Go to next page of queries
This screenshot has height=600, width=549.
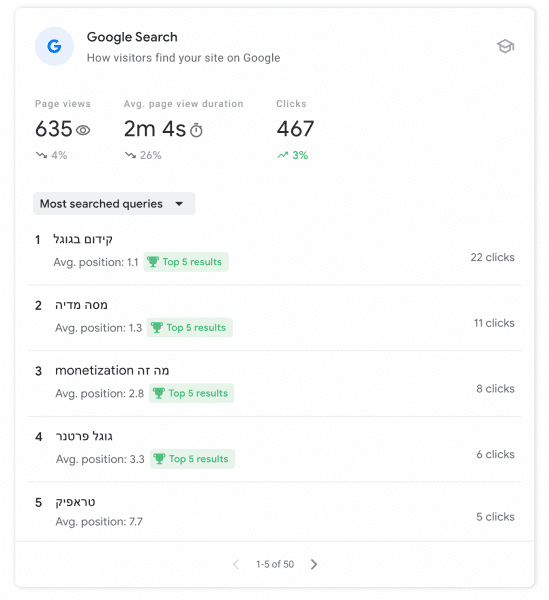(x=314, y=564)
